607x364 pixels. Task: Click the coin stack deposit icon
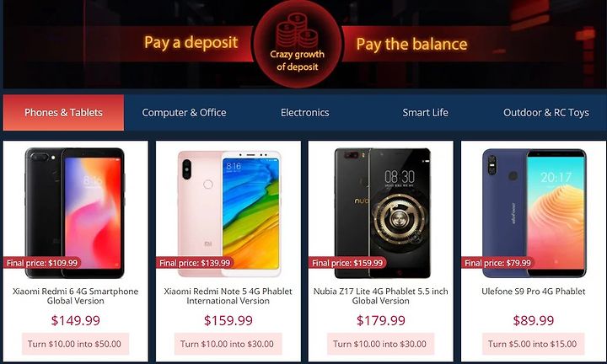(297, 31)
